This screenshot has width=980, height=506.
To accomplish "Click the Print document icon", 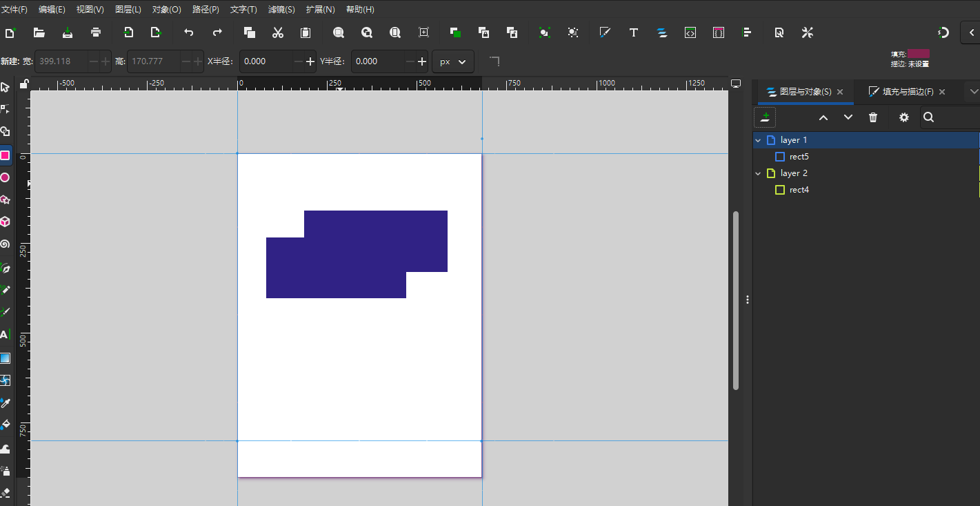I will [96, 32].
